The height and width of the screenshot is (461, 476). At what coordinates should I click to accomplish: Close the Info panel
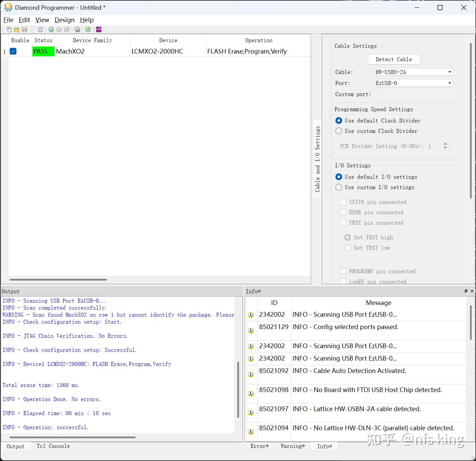472,291
